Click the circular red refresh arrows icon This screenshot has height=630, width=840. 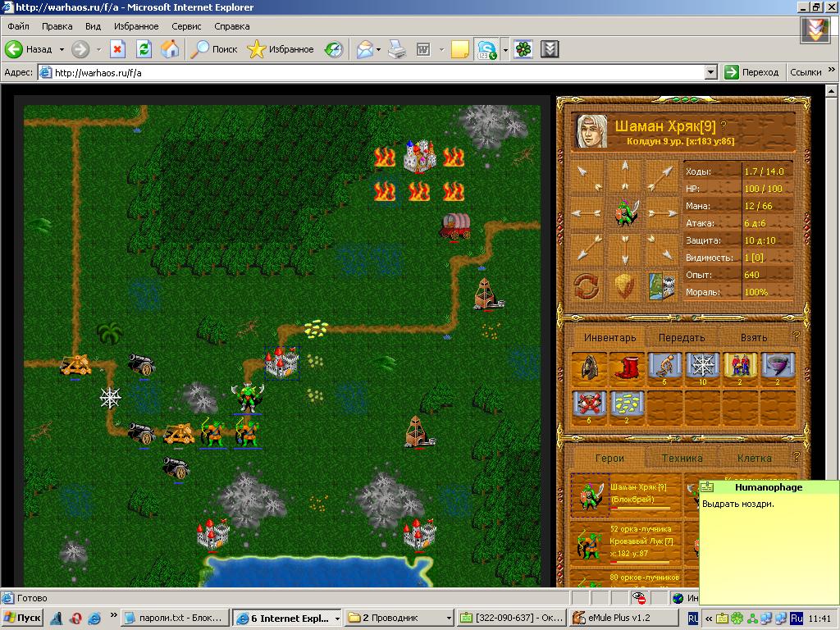[587, 286]
